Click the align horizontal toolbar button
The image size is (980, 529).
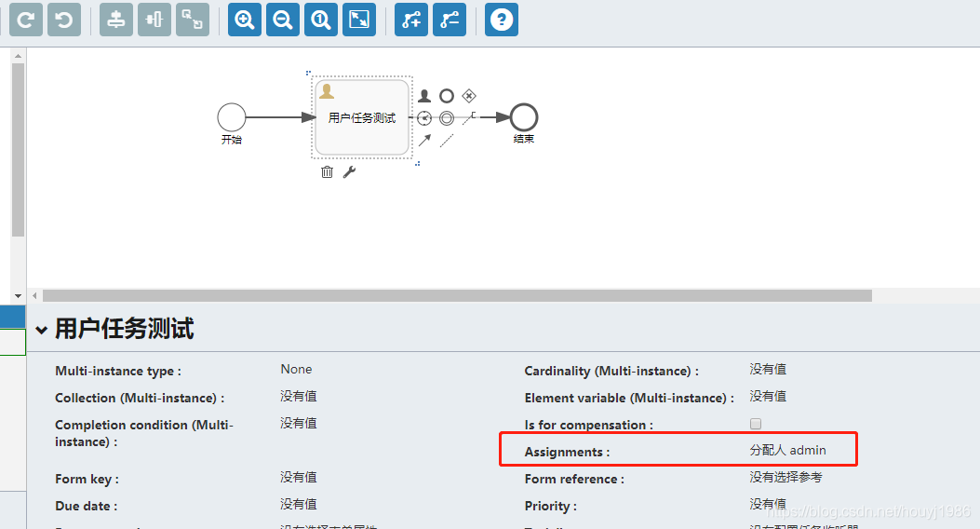pyautogui.click(x=154, y=20)
